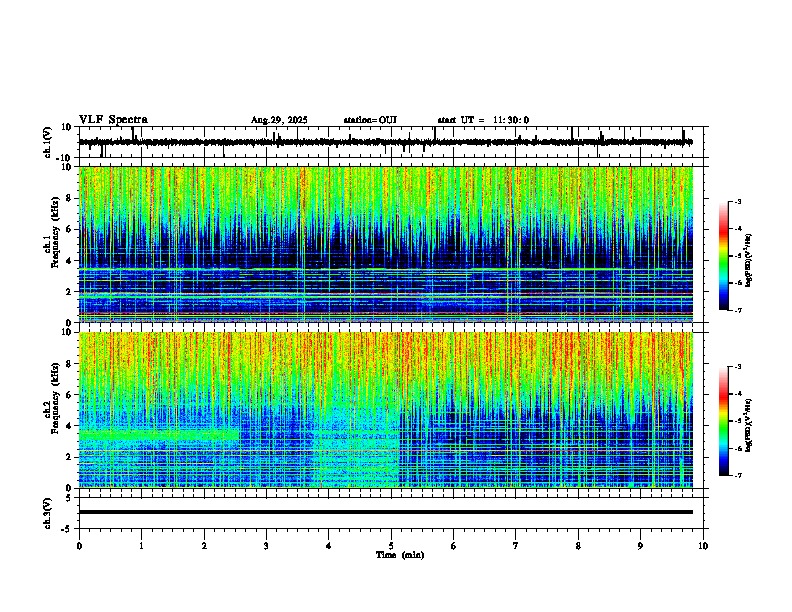Click the "ch.3(V)" axis label
Viewport: 792px width, 612px height.
(x=48, y=513)
